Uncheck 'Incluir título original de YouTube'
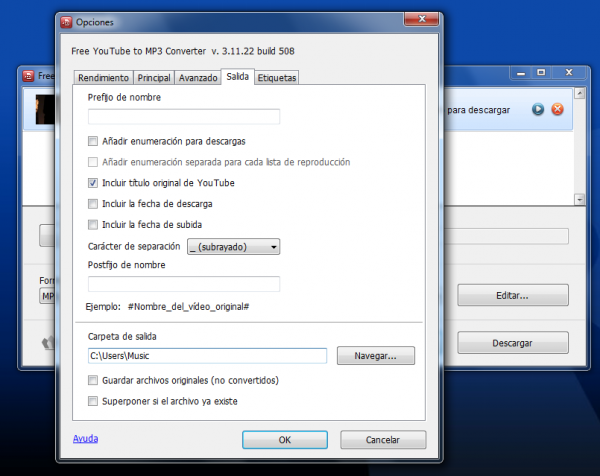The height and width of the screenshot is (476, 600). tap(93, 183)
